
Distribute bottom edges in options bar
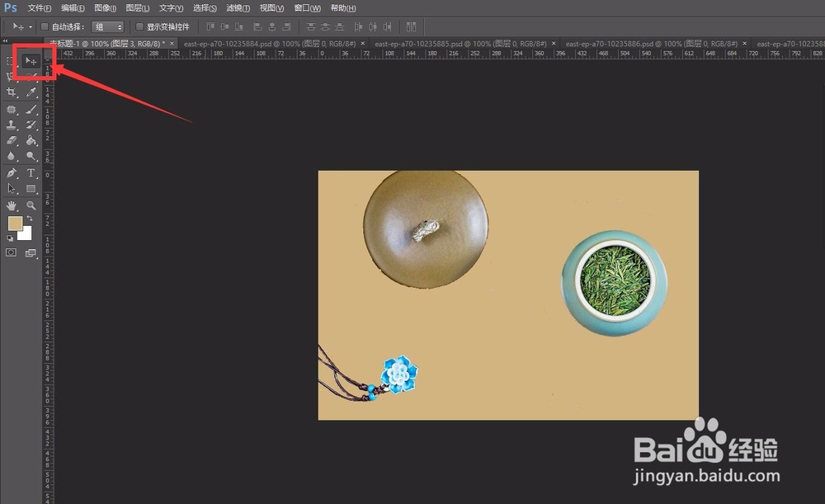point(339,27)
